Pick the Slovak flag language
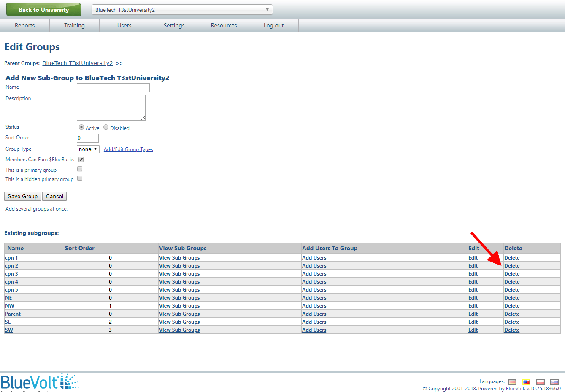 554,382
